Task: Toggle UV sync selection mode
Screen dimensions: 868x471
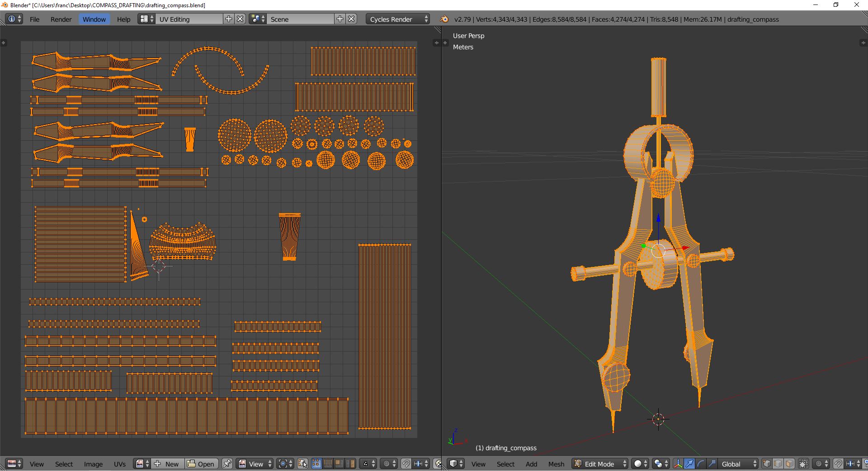Action: click(302, 464)
